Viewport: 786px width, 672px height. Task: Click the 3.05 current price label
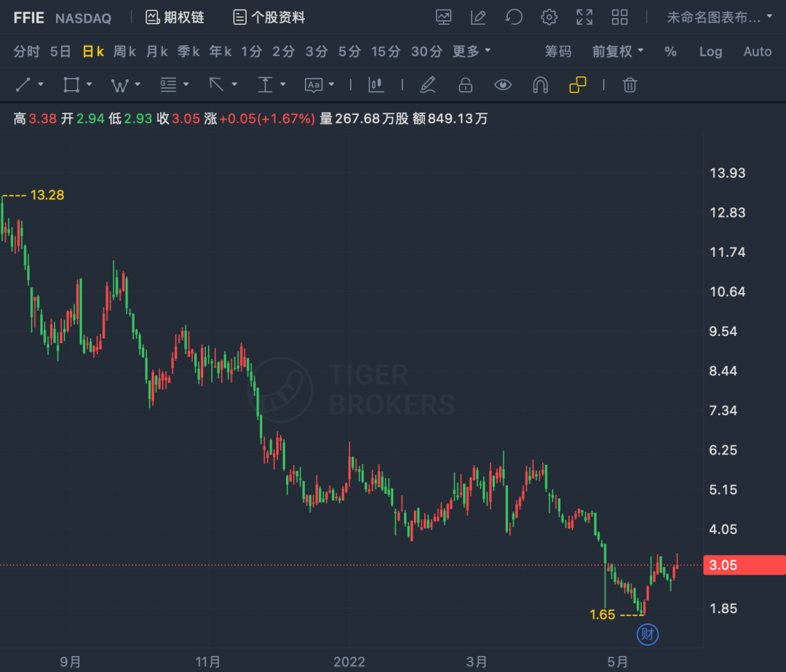click(x=744, y=565)
